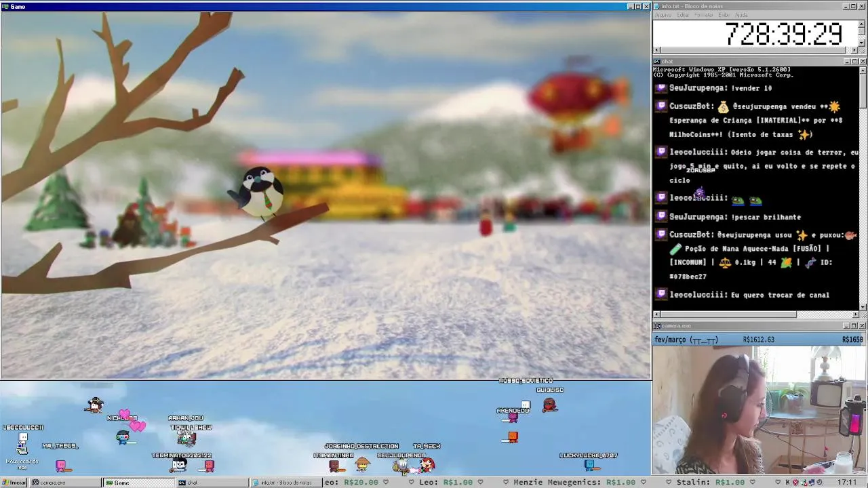Image resolution: width=868 pixels, height=488 pixels.
Task: Click the GUIDLISO red avatar
Action: pos(549,405)
